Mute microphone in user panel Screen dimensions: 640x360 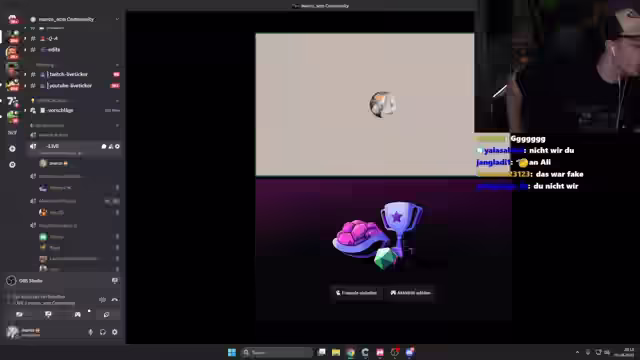pyautogui.click(x=91, y=332)
